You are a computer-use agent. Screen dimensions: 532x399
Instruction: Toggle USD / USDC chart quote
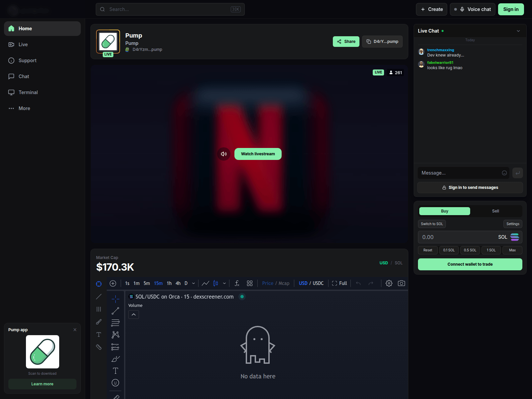(x=311, y=283)
